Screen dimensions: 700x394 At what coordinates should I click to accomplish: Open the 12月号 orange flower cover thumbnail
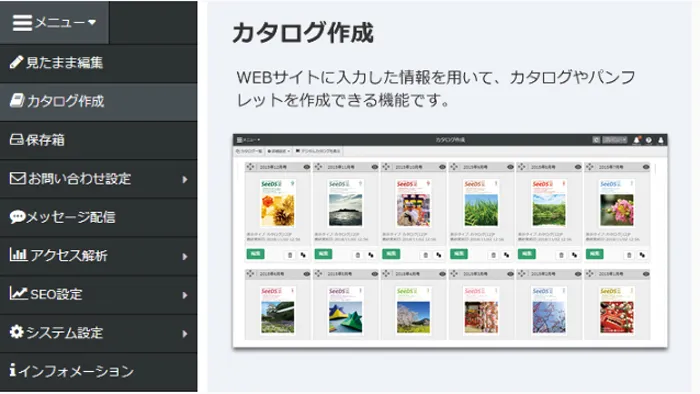click(x=278, y=203)
